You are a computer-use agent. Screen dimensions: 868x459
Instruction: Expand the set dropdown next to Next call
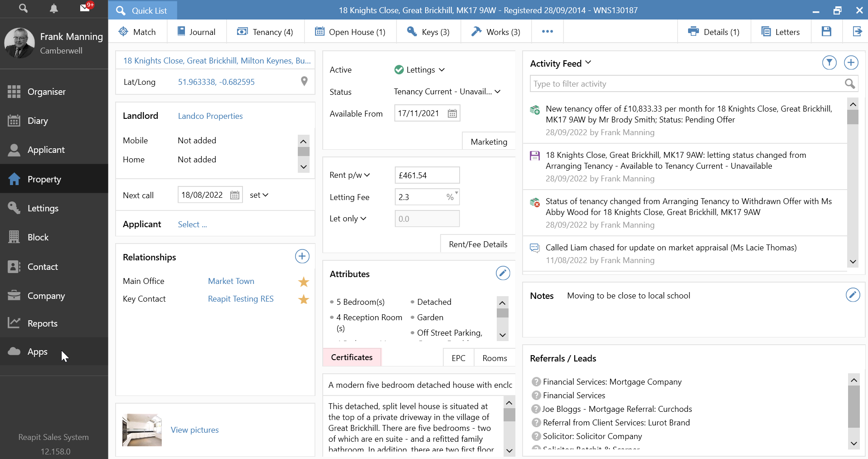click(259, 195)
